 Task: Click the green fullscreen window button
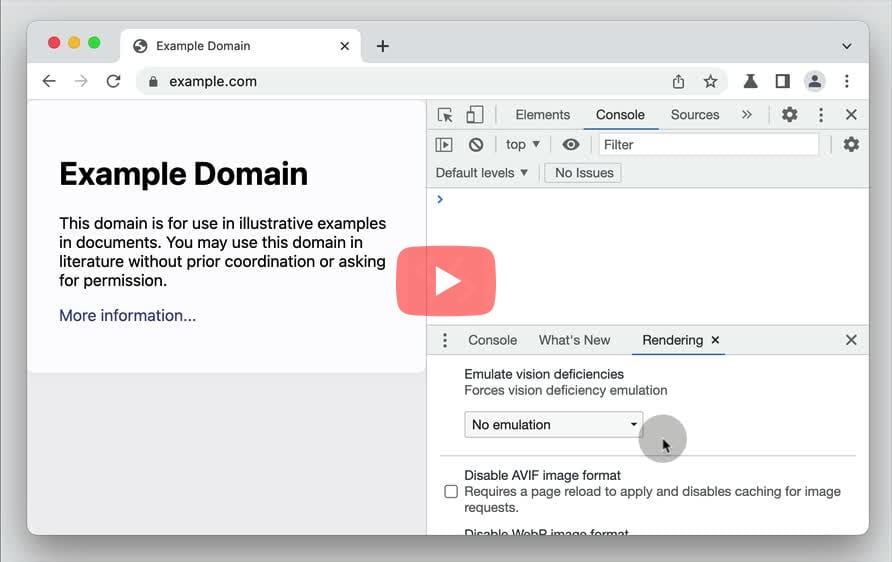click(94, 43)
